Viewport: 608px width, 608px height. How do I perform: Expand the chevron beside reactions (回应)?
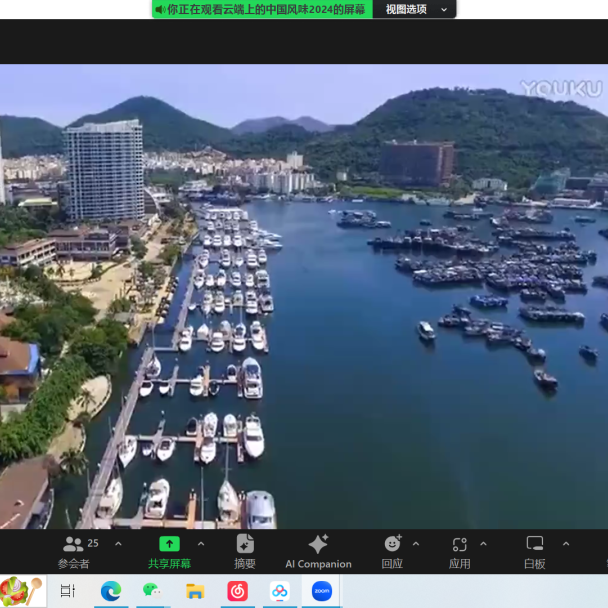click(x=416, y=544)
